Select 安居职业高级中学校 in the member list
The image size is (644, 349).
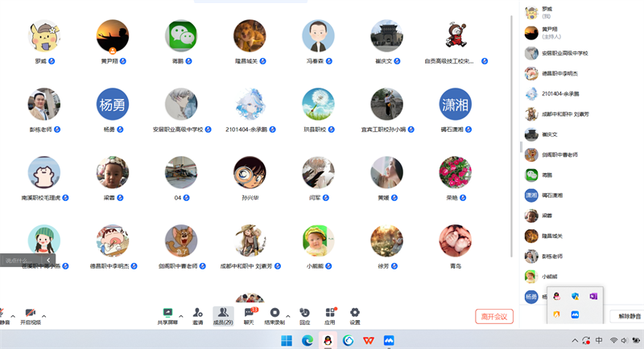[563, 53]
